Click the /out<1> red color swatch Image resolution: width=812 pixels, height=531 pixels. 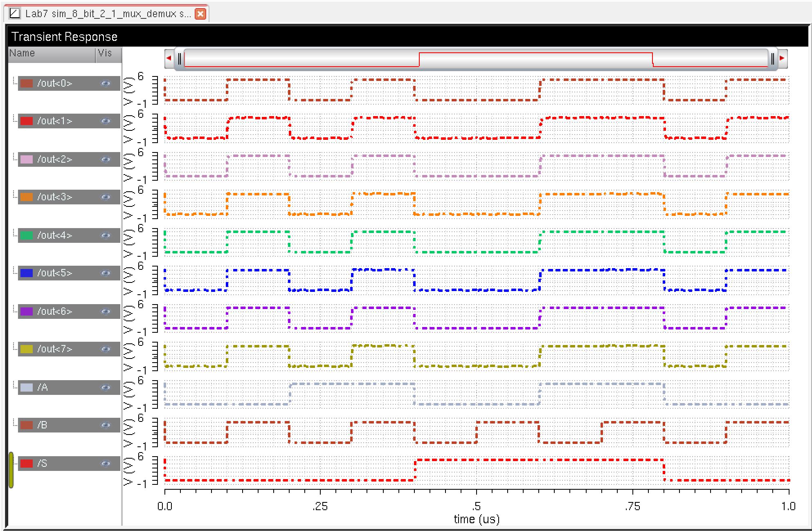(27, 121)
